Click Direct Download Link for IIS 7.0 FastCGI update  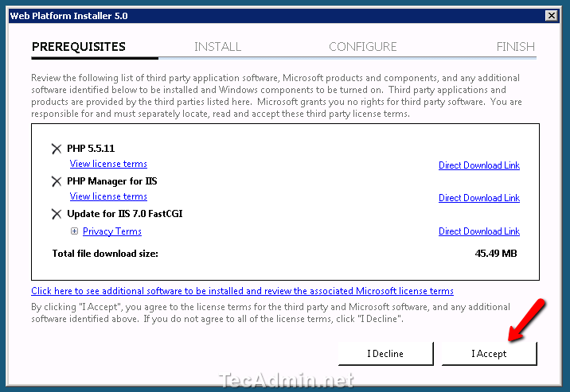478,231
